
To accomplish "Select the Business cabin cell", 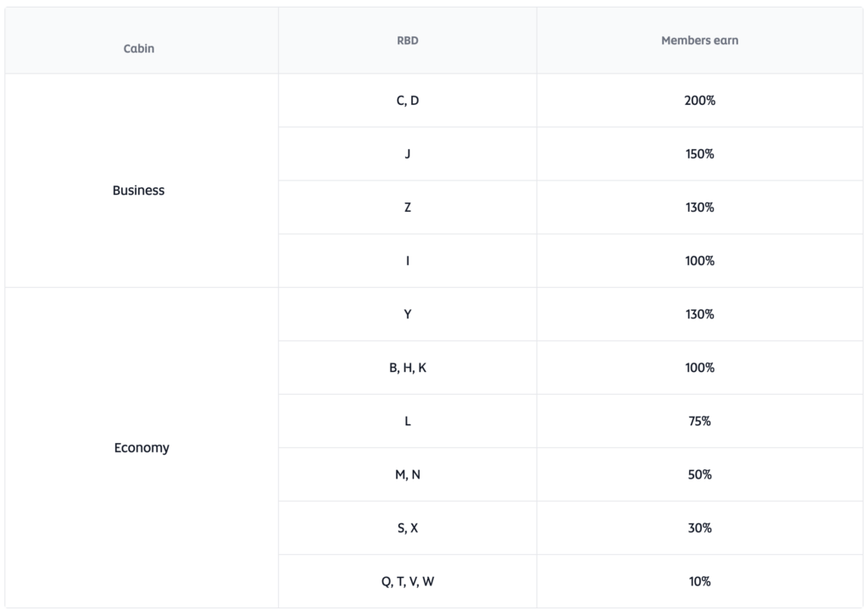I will coord(139,191).
